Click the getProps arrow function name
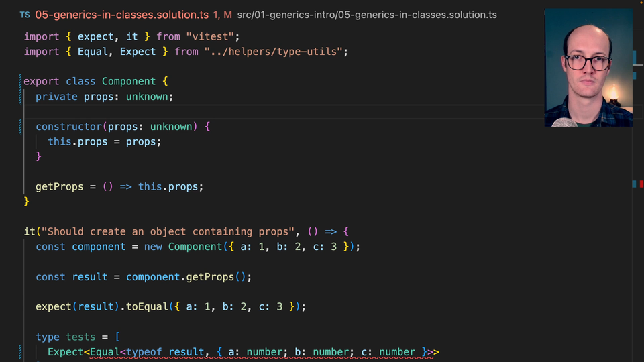644x362 pixels. (x=60, y=187)
